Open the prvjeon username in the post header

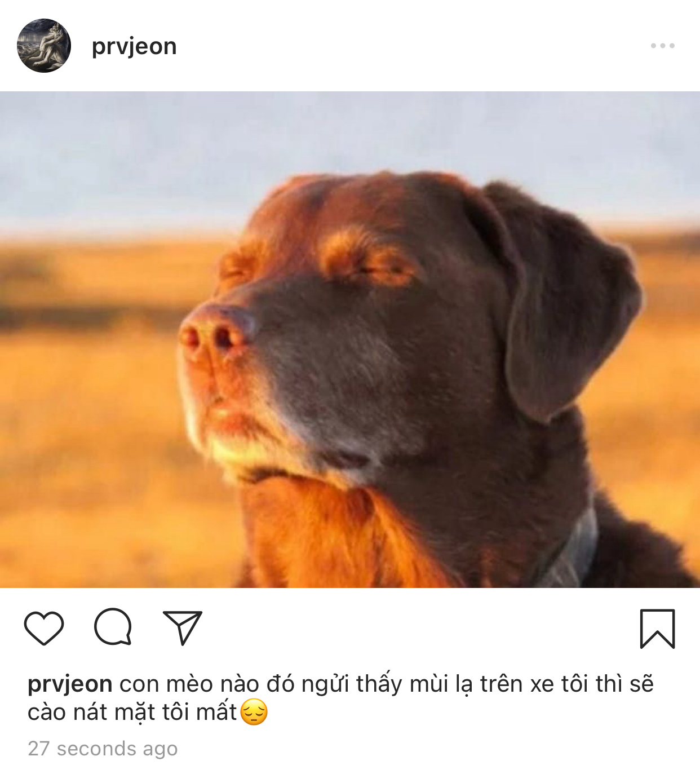(x=134, y=46)
